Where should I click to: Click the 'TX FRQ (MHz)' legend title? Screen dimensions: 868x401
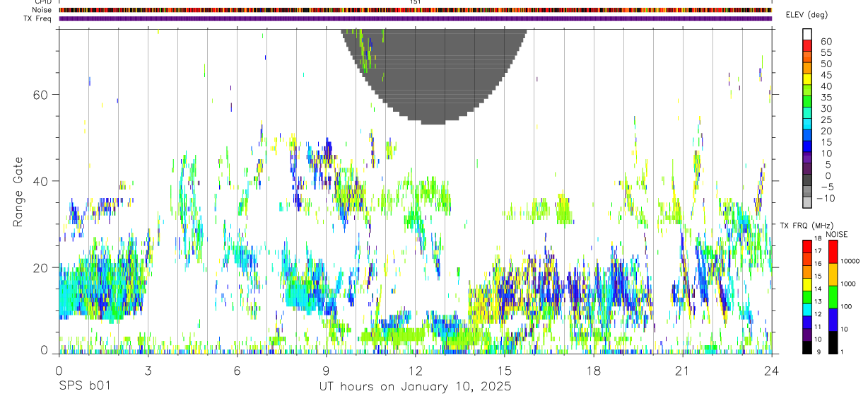(807, 226)
